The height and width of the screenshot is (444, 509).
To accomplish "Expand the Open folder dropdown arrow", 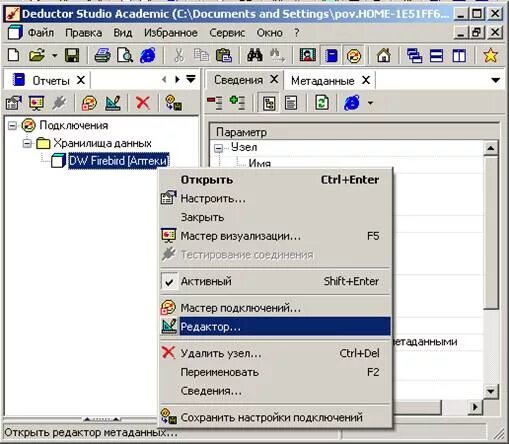I will click(54, 55).
